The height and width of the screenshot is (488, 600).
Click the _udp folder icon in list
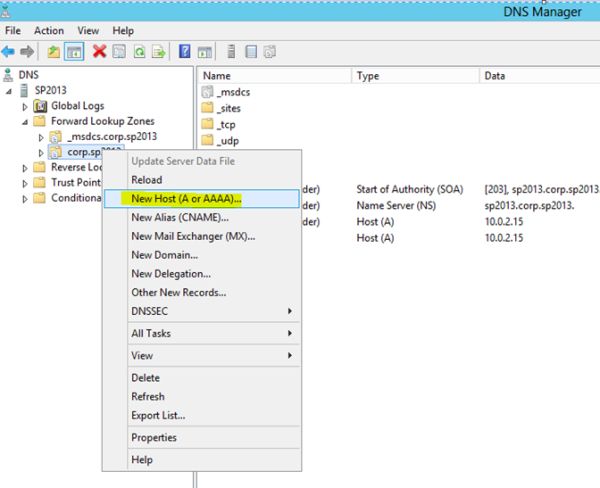tap(207, 140)
